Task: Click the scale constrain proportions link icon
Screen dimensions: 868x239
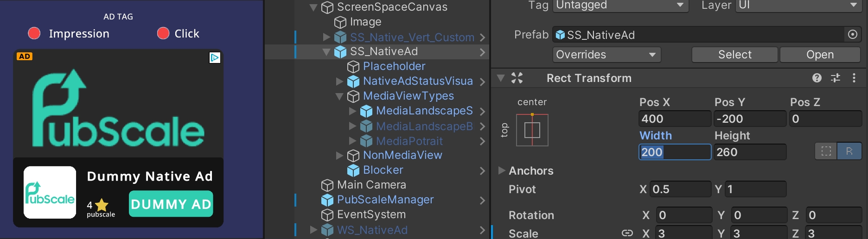Action: click(627, 233)
